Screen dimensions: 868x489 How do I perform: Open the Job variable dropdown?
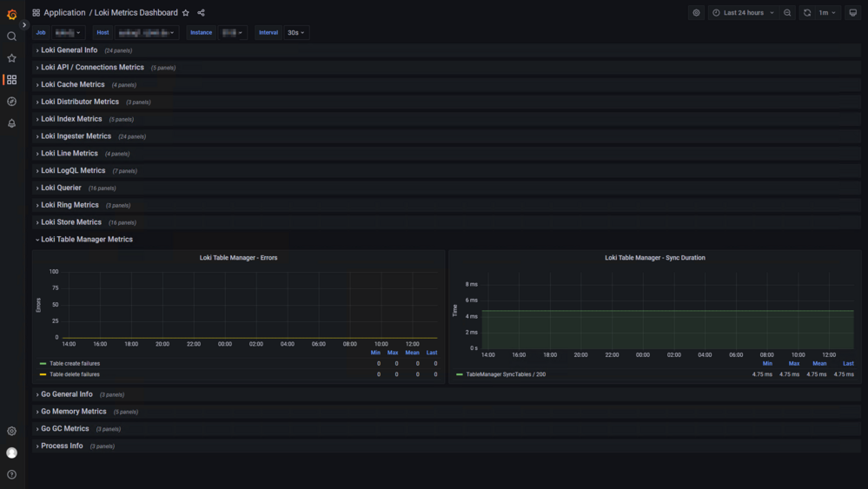(x=69, y=33)
